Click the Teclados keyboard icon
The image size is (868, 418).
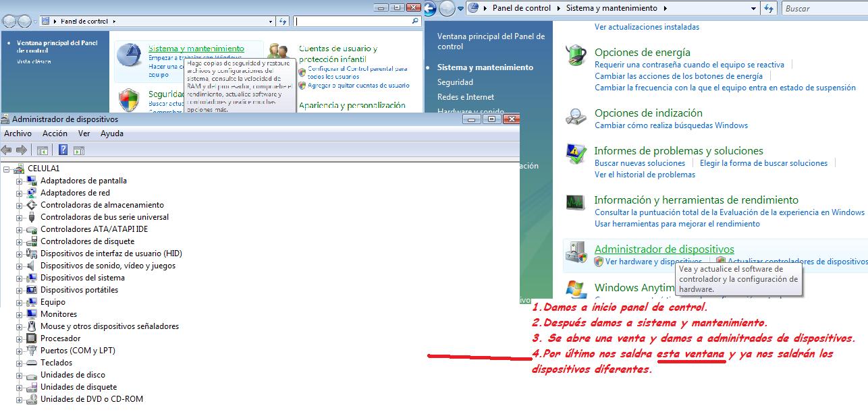pyautogui.click(x=32, y=363)
